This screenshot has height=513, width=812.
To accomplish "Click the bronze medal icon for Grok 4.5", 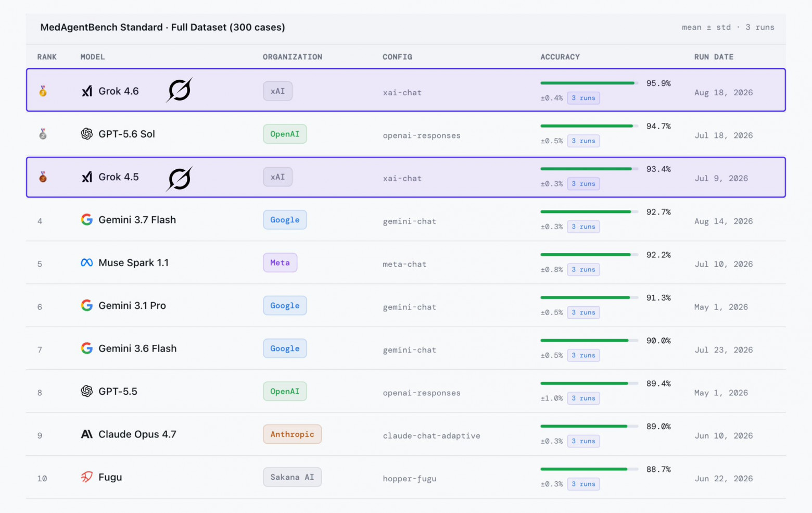I will tap(43, 177).
